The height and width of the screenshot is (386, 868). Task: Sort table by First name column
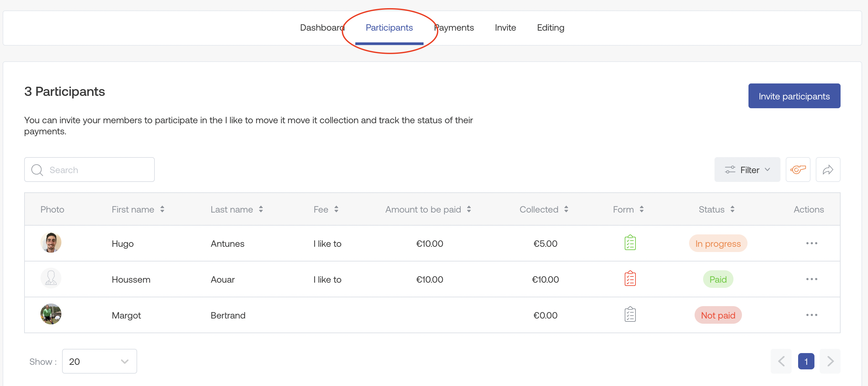pos(162,209)
